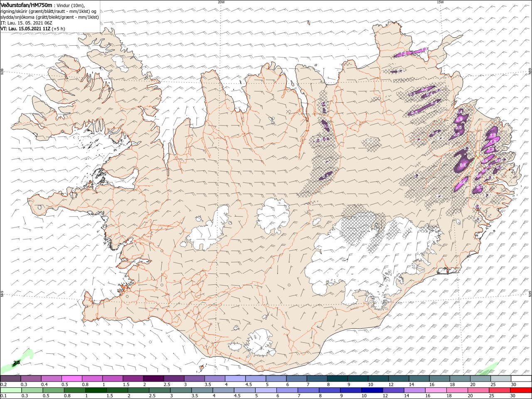Click the bright pink 0.5 snow swatch
The image size is (532, 399).
[x=71, y=379]
